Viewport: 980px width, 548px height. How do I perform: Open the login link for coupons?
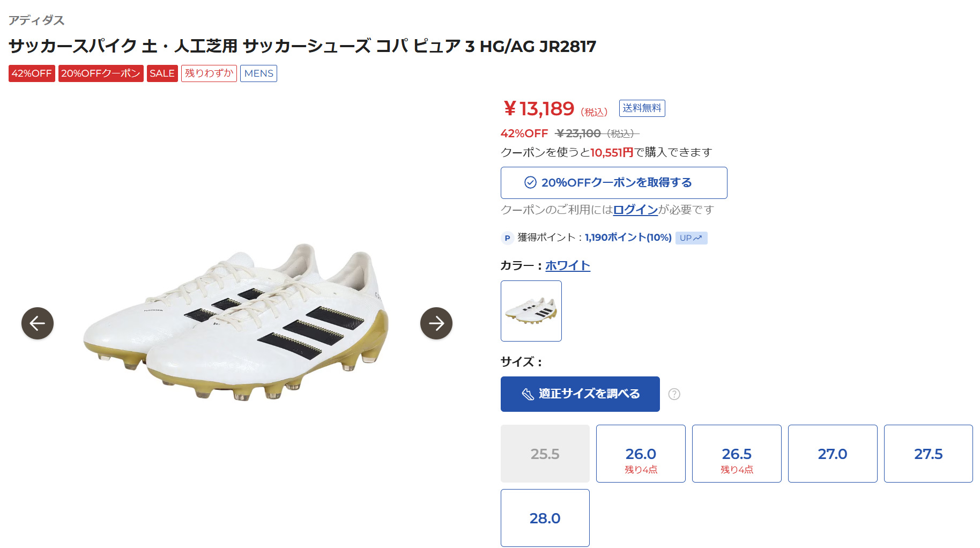(x=635, y=210)
